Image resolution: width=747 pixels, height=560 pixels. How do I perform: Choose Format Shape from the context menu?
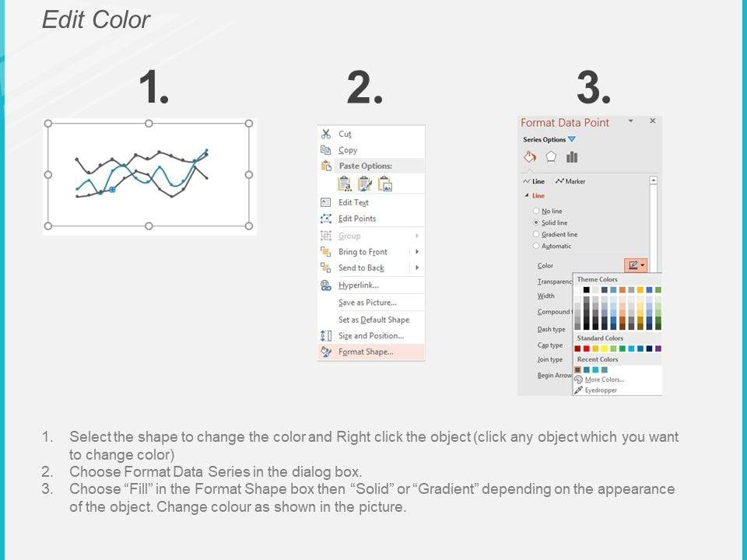pyautogui.click(x=366, y=352)
